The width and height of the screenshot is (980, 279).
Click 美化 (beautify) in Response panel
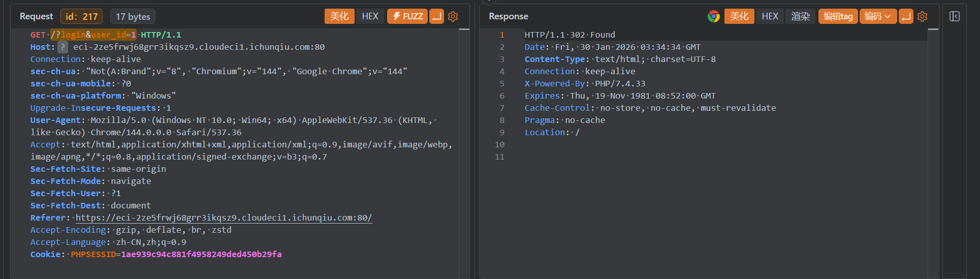coord(739,16)
